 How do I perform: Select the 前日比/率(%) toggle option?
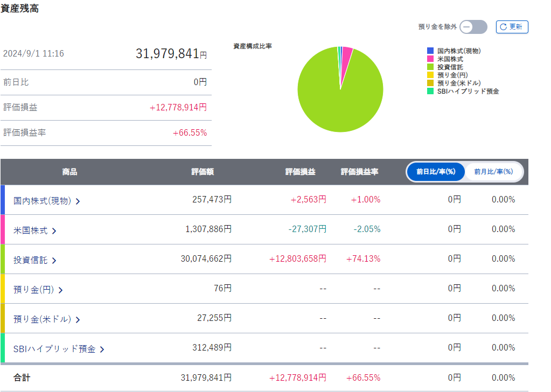point(436,172)
